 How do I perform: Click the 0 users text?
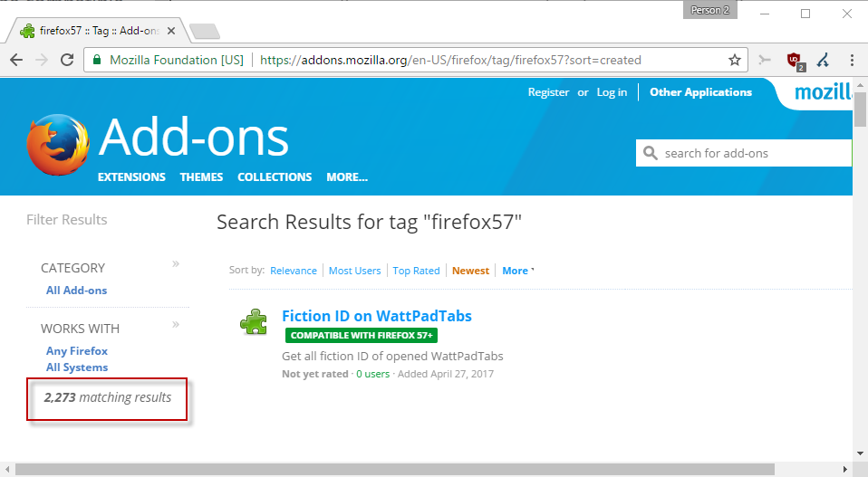coord(373,374)
